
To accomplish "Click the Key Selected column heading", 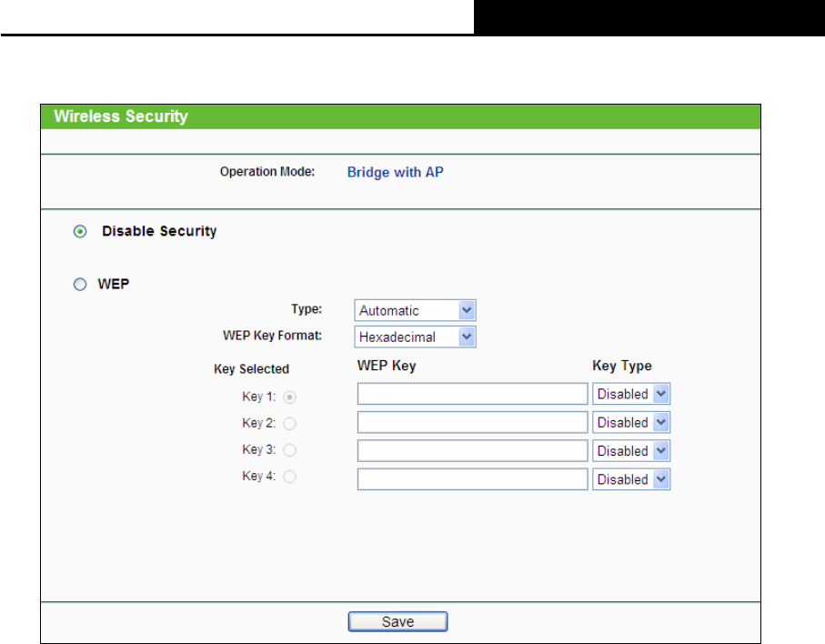I will tap(251, 368).
